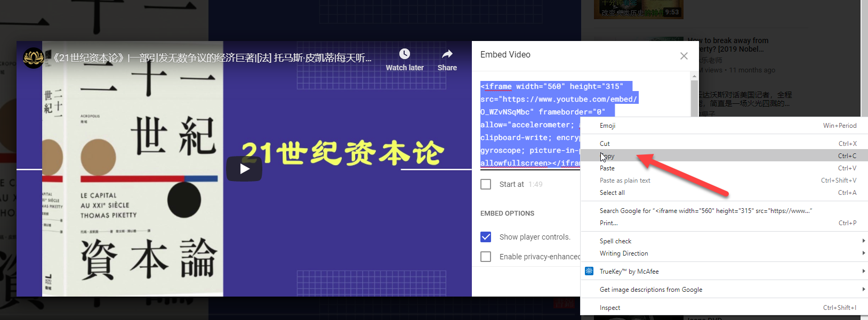Close the Embed Video dialog
The width and height of the screenshot is (868, 320).
pos(684,56)
